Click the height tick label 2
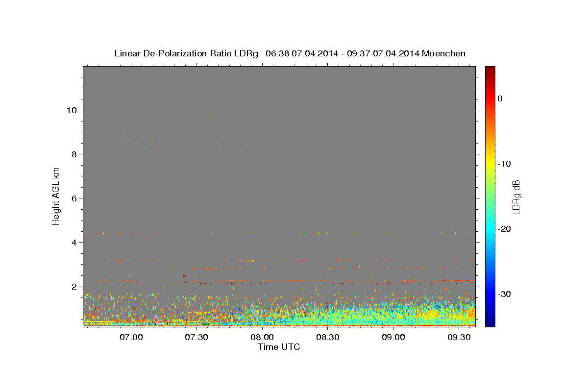The width and height of the screenshot is (588, 392). [74, 286]
